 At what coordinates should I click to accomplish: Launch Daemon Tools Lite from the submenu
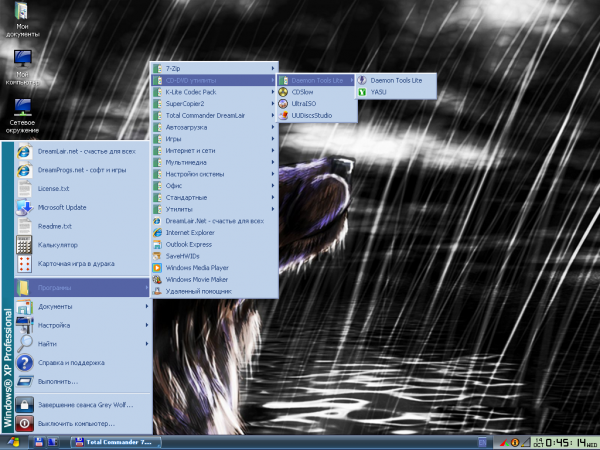click(395, 79)
